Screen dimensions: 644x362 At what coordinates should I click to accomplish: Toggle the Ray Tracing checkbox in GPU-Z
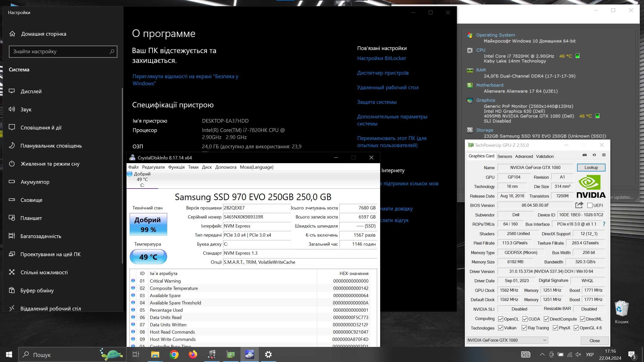(524, 328)
